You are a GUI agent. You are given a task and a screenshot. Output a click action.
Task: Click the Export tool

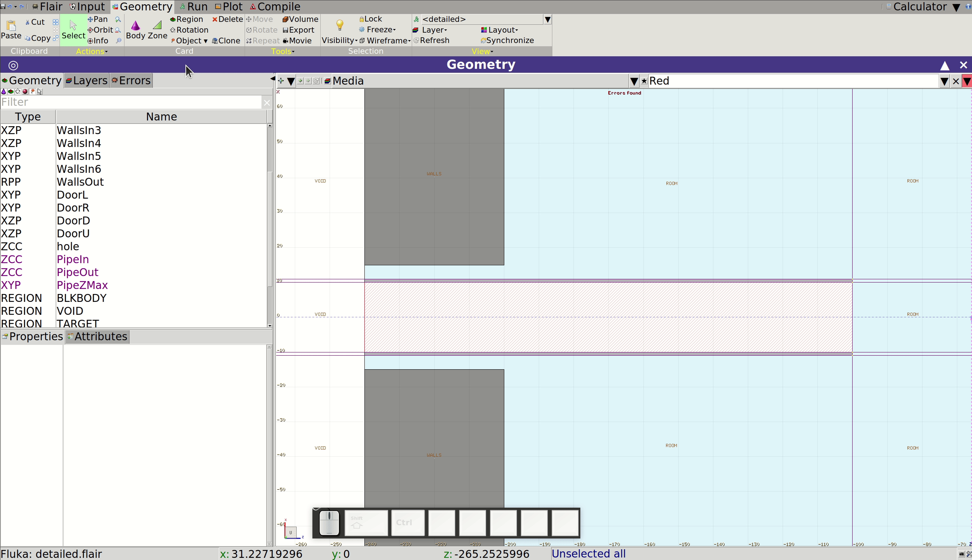[x=299, y=30]
